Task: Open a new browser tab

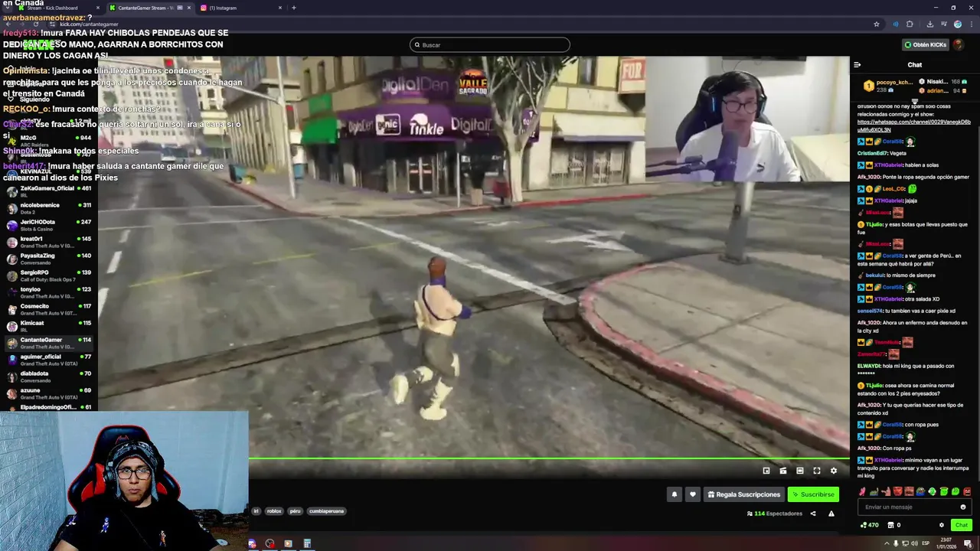Action: click(294, 8)
